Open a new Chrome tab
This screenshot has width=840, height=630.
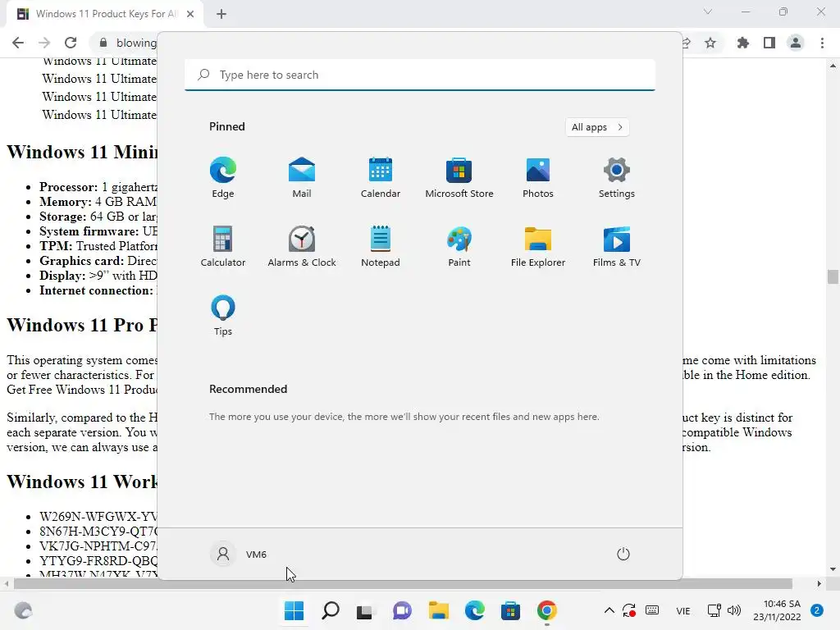tap(221, 14)
